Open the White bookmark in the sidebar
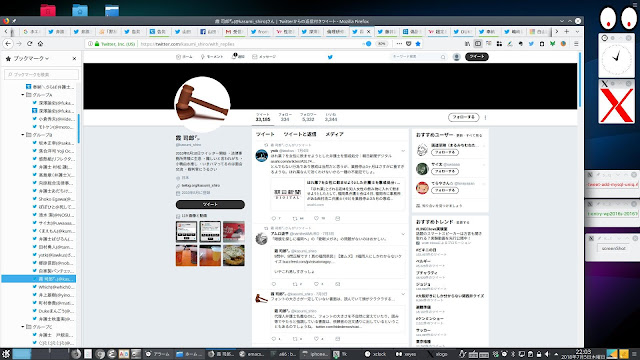This screenshot has width=640, height=360. pos(53,287)
